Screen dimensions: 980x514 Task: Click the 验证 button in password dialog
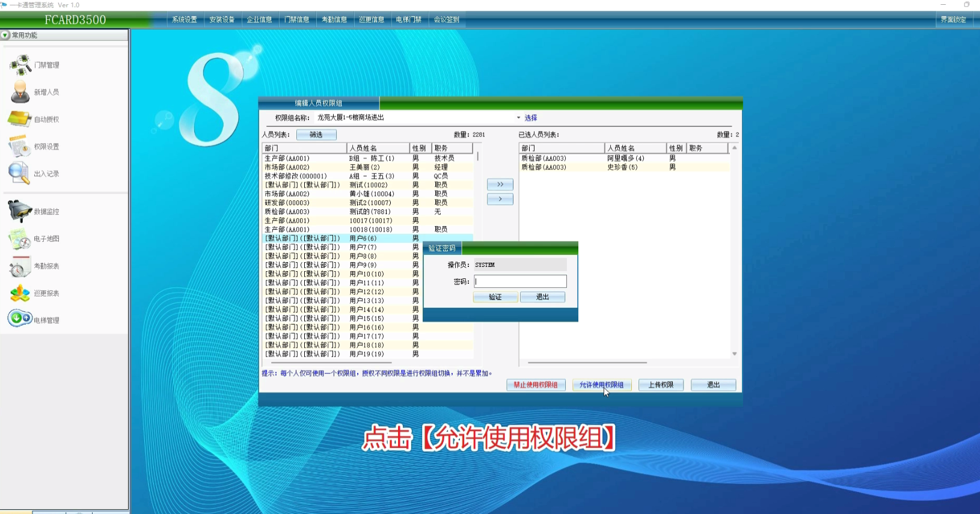495,297
